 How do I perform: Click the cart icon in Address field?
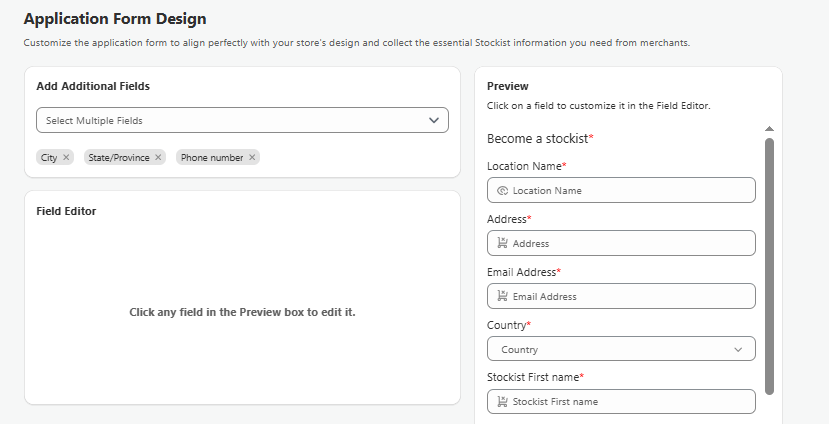502,243
